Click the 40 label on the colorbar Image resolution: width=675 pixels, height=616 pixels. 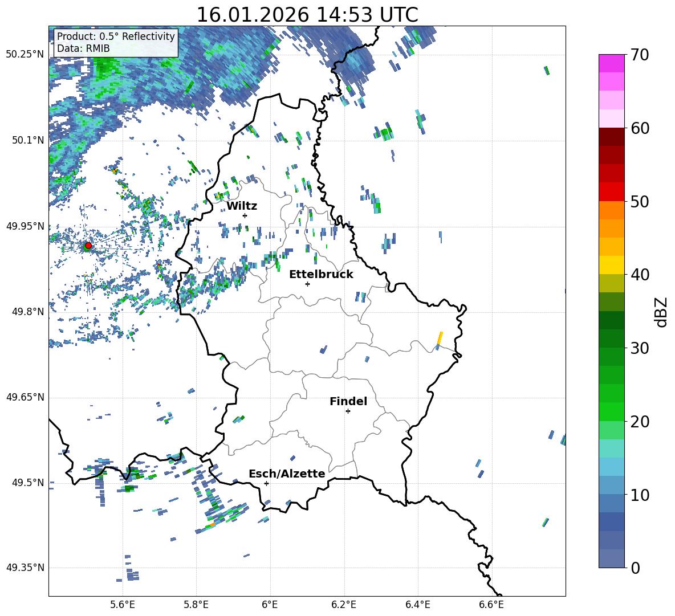point(640,275)
